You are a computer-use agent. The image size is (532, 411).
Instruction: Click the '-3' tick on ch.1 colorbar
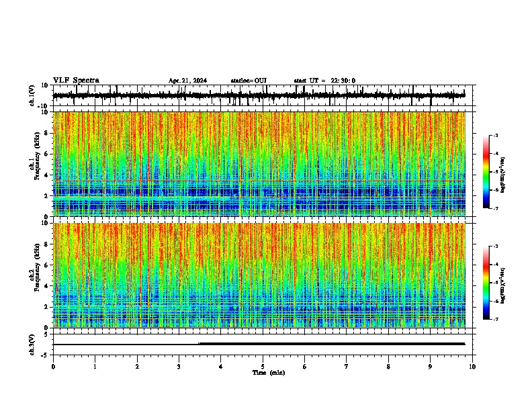(x=496, y=135)
